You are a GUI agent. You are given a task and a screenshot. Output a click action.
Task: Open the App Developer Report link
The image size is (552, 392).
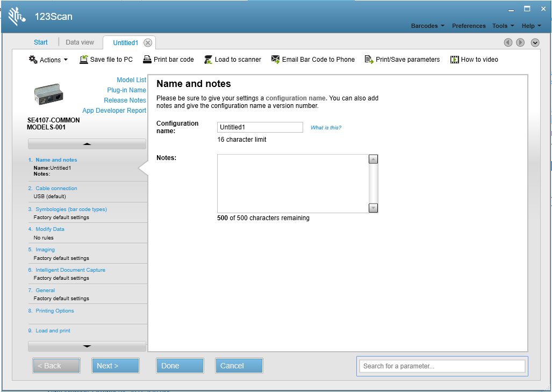pos(114,111)
